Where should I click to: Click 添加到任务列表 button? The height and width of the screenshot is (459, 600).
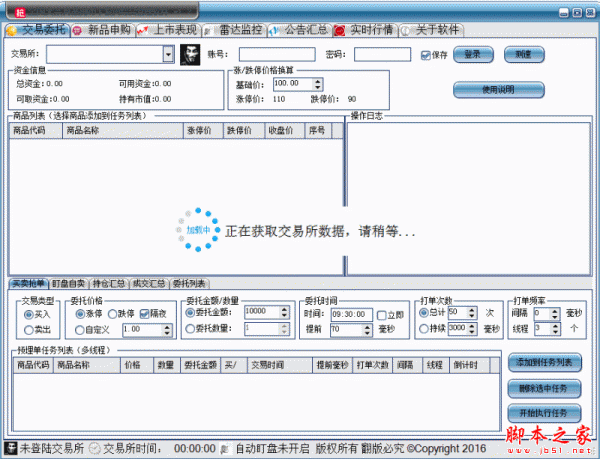coord(545,363)
